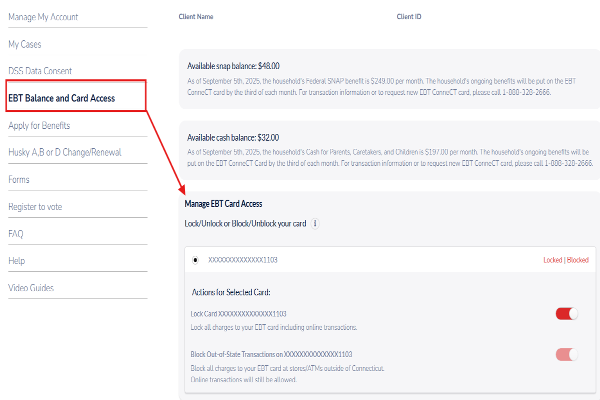This screenshot has width=600, height=400.
Task: Open the Forms section
Action: click(19, 180)
